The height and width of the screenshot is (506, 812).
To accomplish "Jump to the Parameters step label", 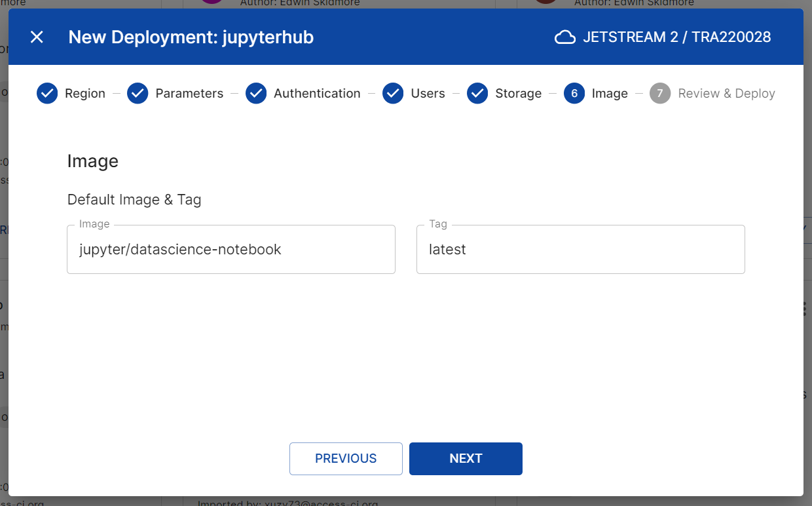I will pyautogui.click(x=189, y=94).
